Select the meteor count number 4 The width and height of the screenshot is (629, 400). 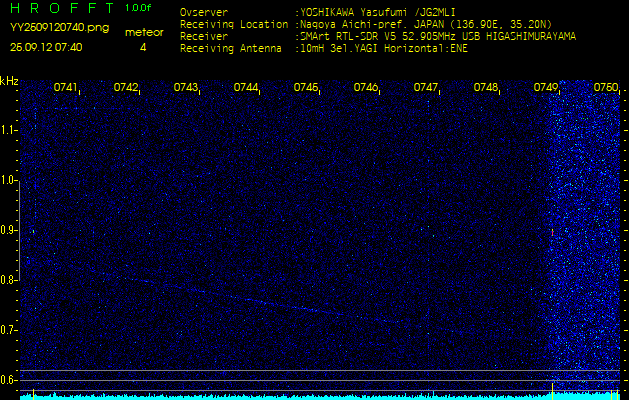click(x=142, y=47)
